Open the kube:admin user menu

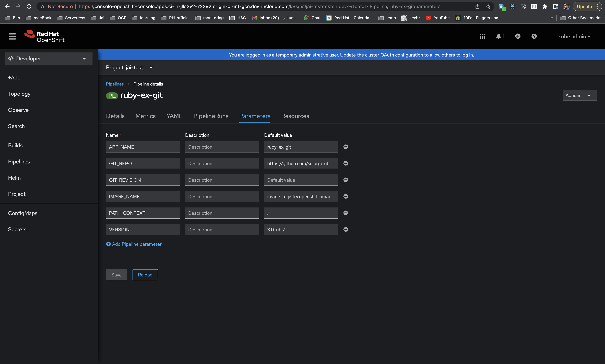point(574,36)
